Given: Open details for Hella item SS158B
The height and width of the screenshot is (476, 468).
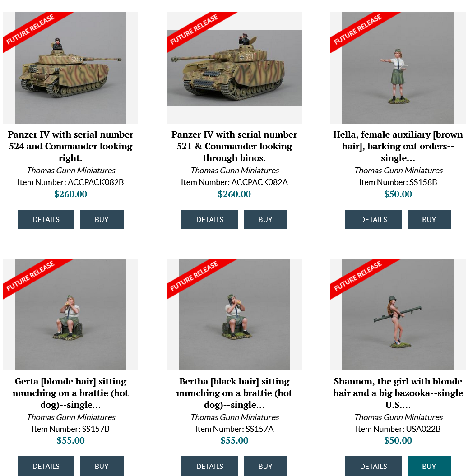Looking at the screenshot, I should click(x=374, y=219).
